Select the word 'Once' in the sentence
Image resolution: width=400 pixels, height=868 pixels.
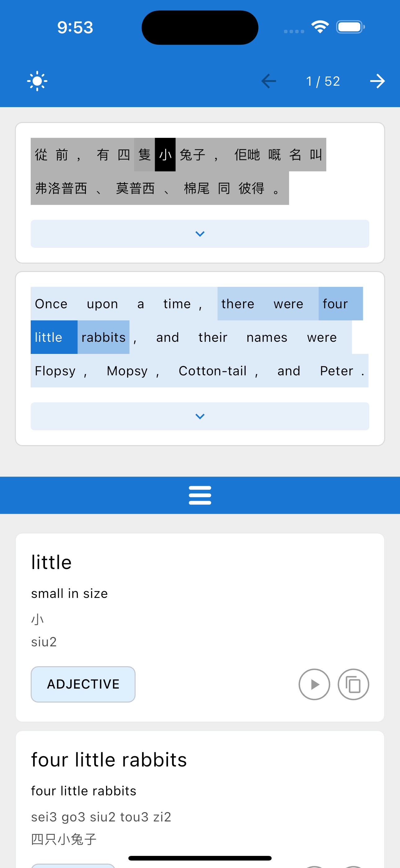tap(51, 304)
